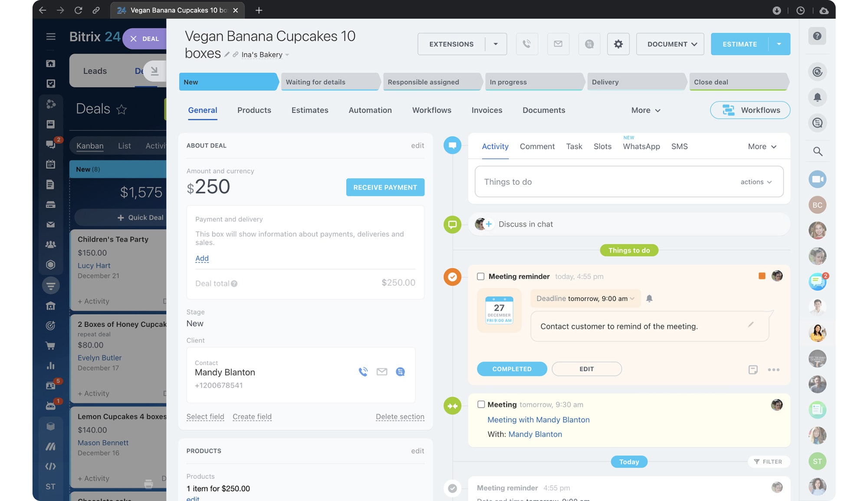Check the Meeting with Mandy Blanton checkbox

click(481, 404)
